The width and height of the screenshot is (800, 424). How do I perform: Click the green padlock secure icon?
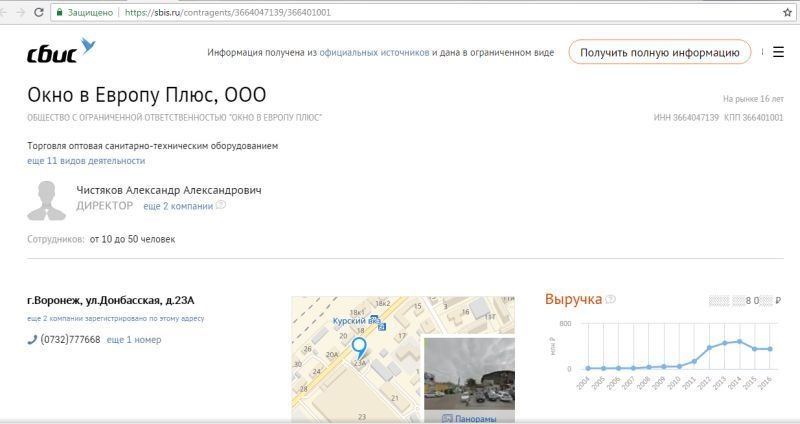tap(59, 12)
